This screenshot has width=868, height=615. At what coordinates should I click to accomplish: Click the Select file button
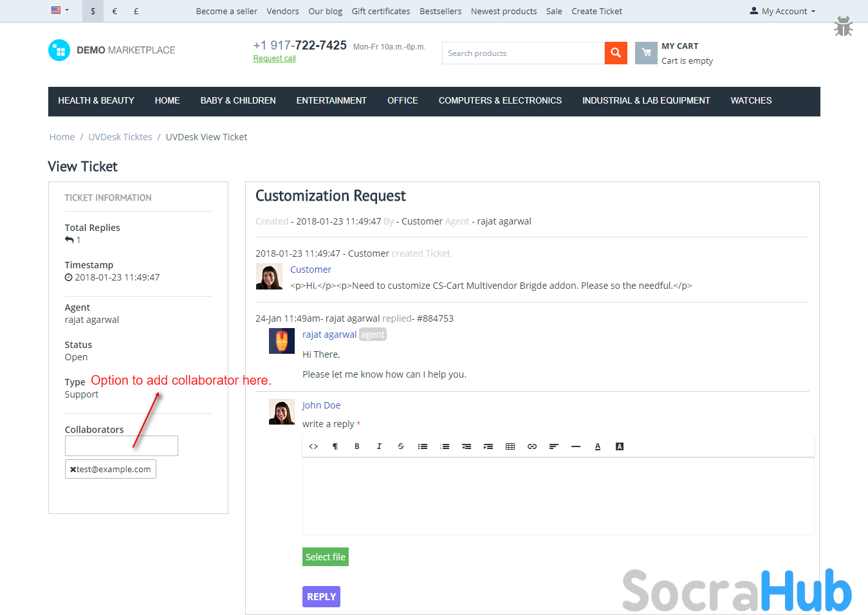coord(326,557)
